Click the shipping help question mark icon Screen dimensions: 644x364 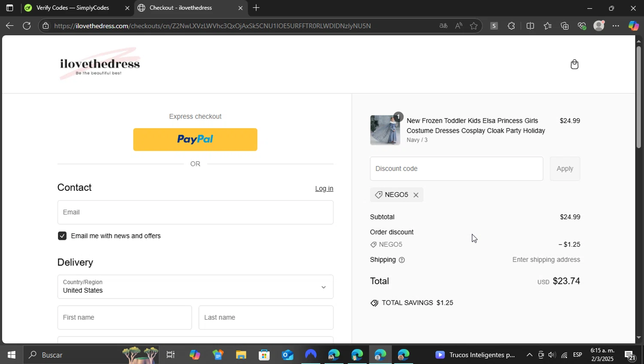402,260
